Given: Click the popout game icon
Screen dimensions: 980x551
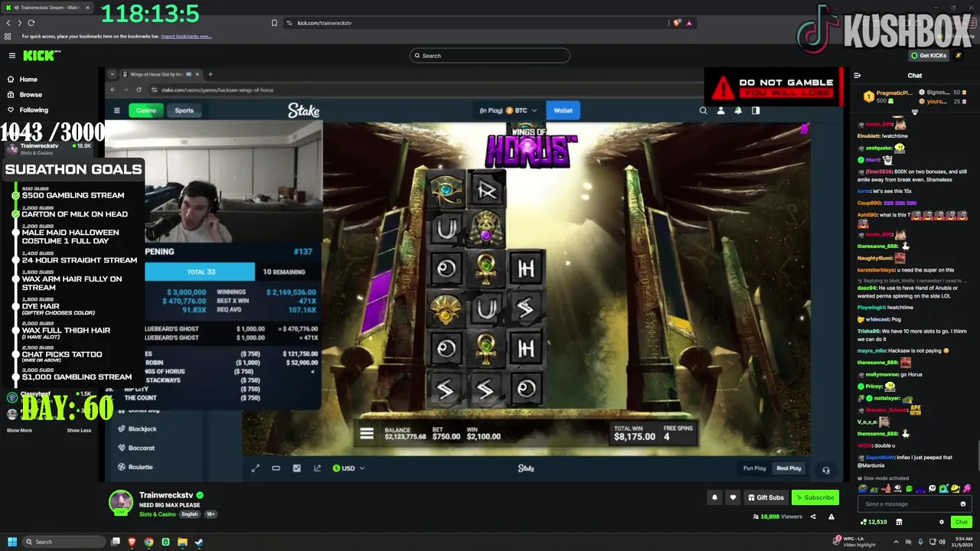Looking at the screenshot, I should 317,468.
